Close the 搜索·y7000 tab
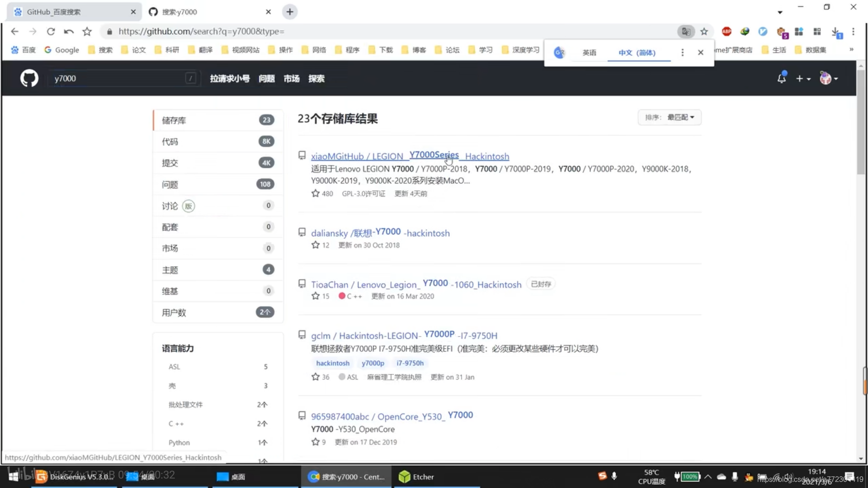The height and width of the screenshot is (488, 868). (268, 12)
